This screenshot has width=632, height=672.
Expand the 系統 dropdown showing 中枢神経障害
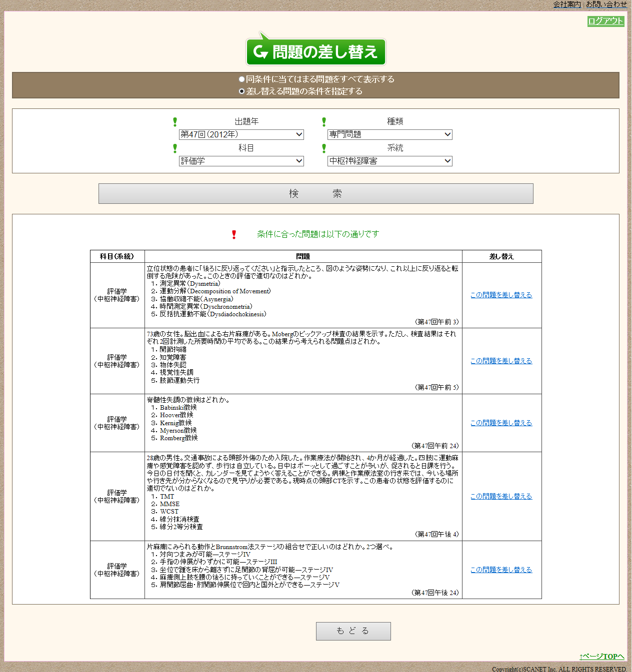(x=390, y=161)
